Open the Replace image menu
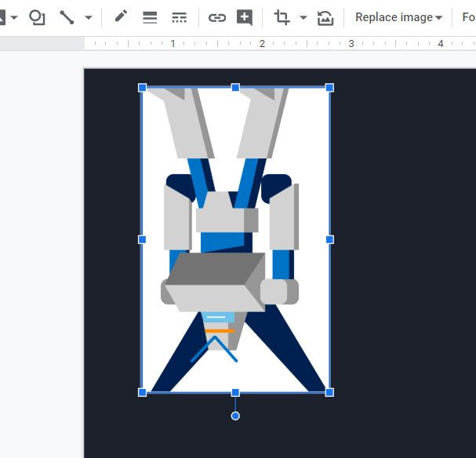The height and width of the screenshot is (458, 476). (x=398, y=17)
